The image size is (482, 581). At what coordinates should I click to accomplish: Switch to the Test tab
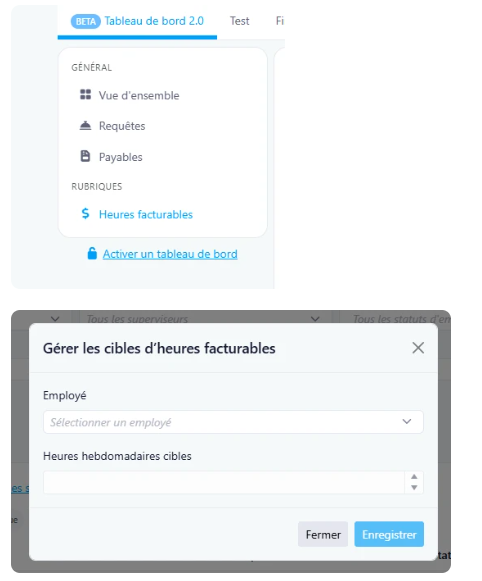coord(239,21)
